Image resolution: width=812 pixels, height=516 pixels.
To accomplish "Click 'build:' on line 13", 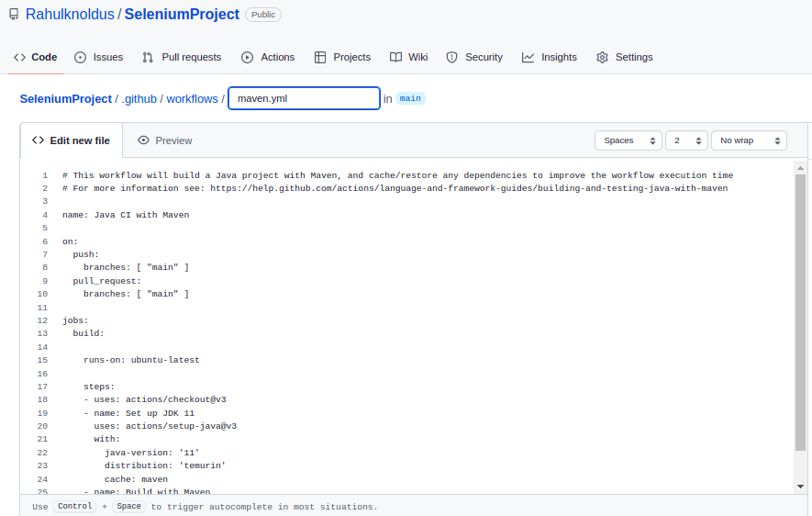I will coord(89,333).
